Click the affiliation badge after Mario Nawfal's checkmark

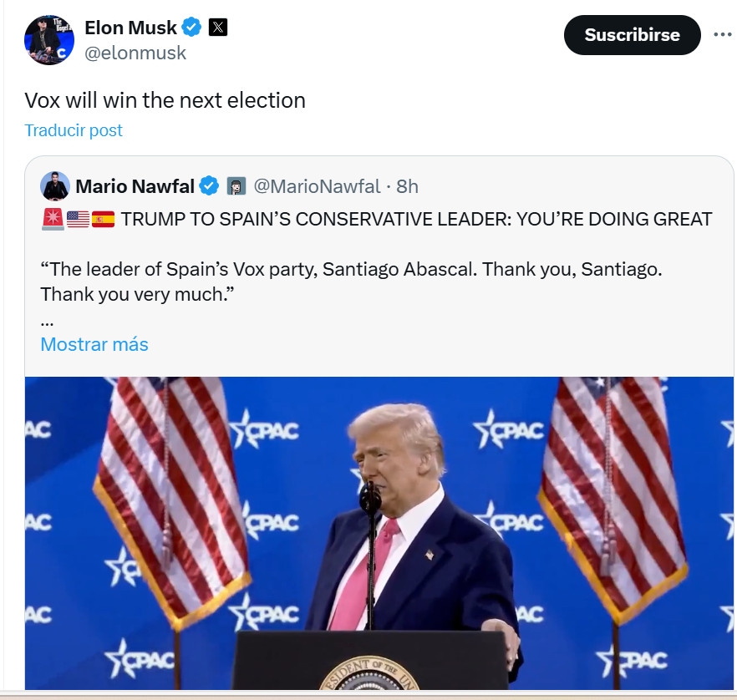point(236,185)
